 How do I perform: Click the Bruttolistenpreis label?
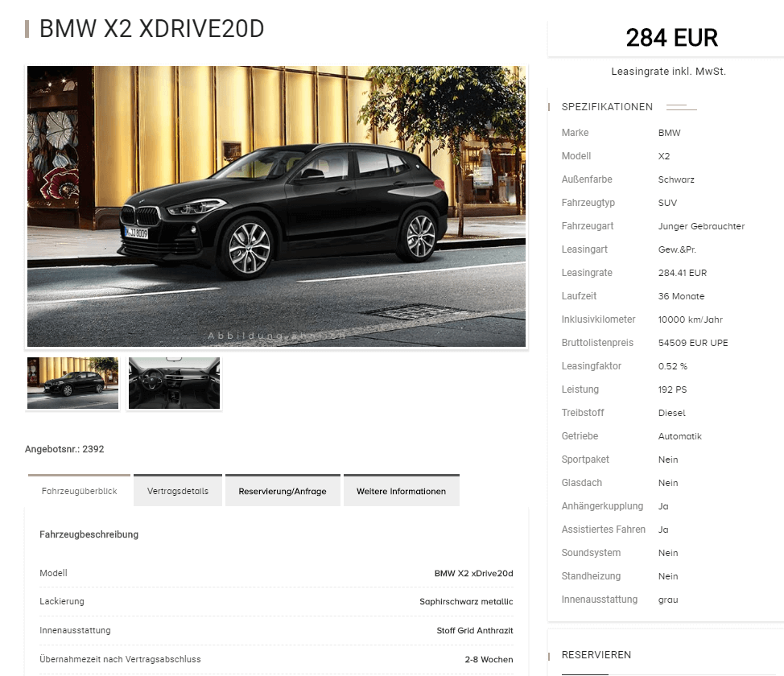(x=597, y=343)
